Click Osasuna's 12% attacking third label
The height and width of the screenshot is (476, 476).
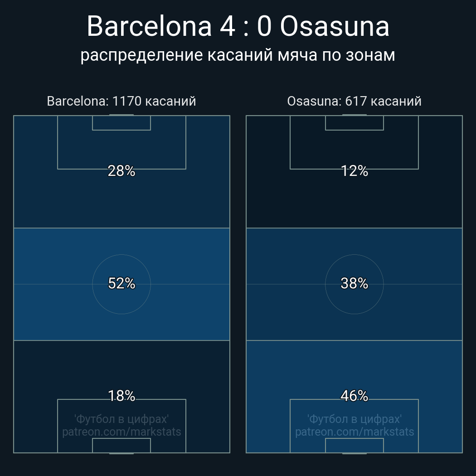coord(354,171)
